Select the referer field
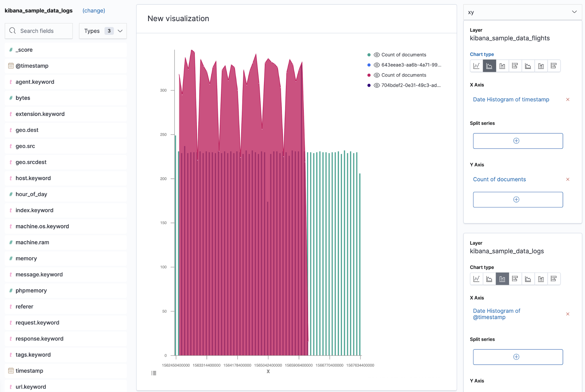The width and height of the screenshot is (585, 392). coord(66,307)
